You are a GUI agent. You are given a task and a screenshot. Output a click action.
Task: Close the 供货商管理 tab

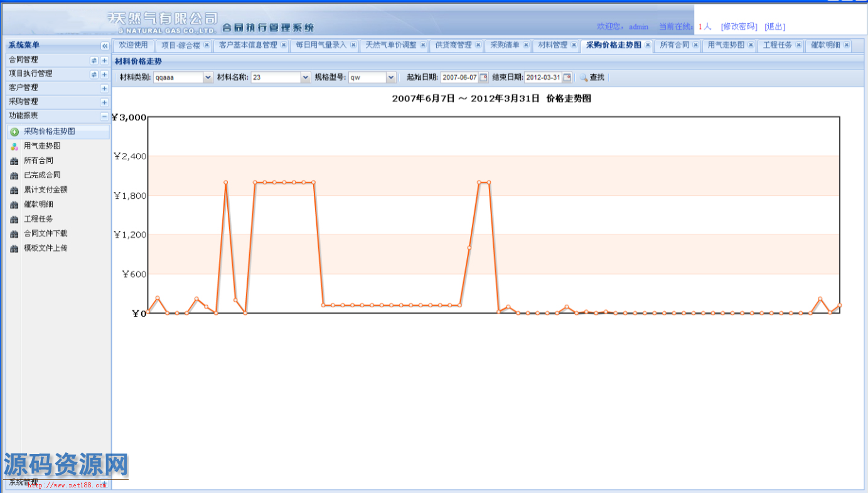coord(478,45)
